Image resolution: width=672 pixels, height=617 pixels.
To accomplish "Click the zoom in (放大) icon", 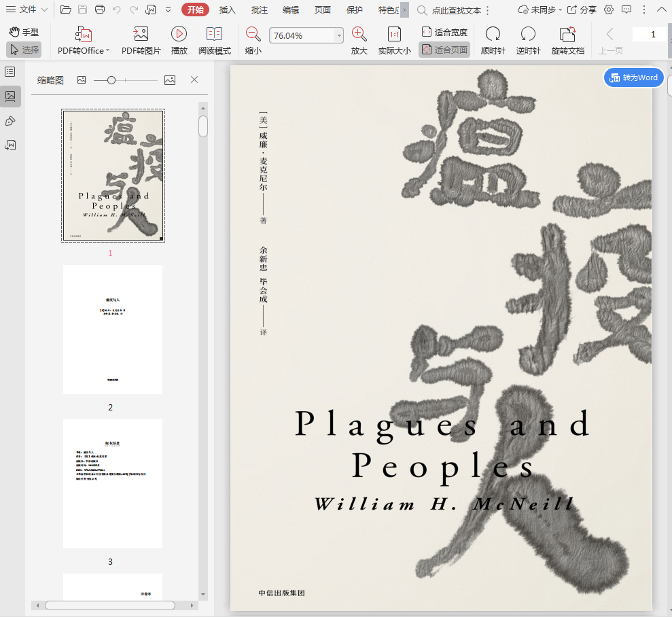I will point(359,35).
